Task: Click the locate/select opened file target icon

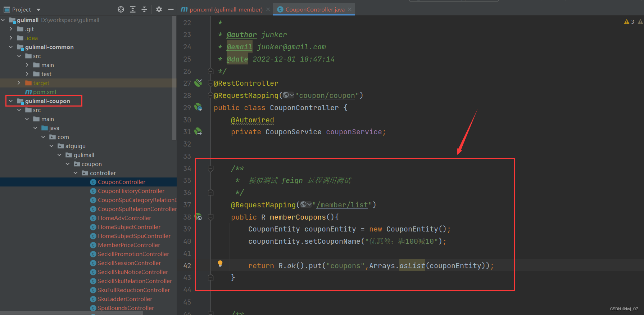Action: [121, 9]
